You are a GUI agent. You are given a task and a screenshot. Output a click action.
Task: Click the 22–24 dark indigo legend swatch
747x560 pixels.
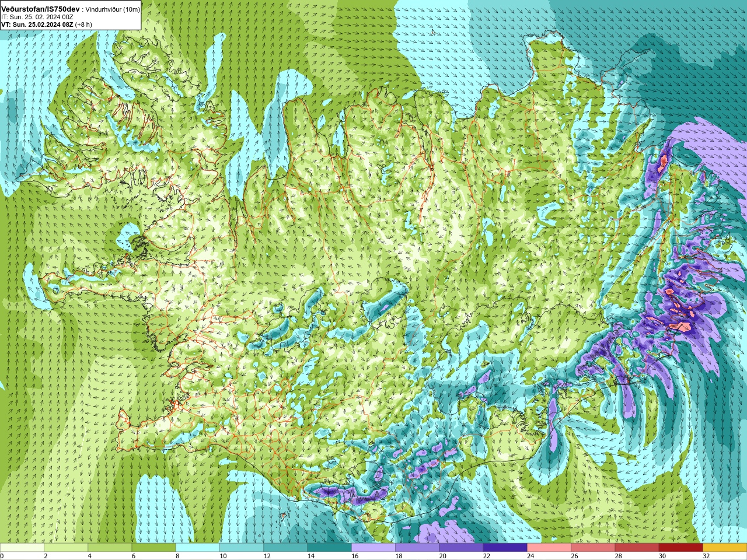pyautogui.click(x=505, y=548)
